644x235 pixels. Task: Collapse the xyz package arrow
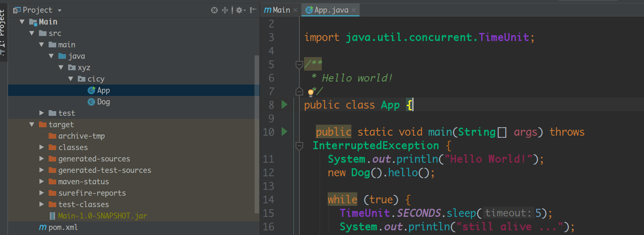point(61,67)
